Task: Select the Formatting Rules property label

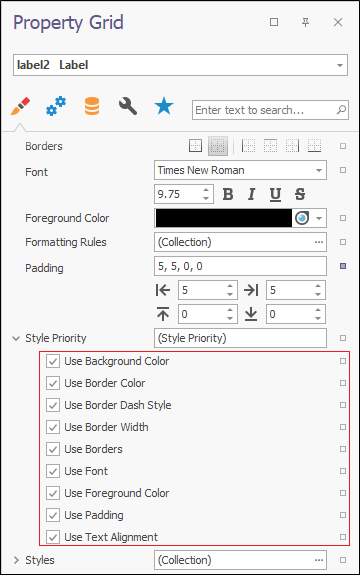Action: 66,242
